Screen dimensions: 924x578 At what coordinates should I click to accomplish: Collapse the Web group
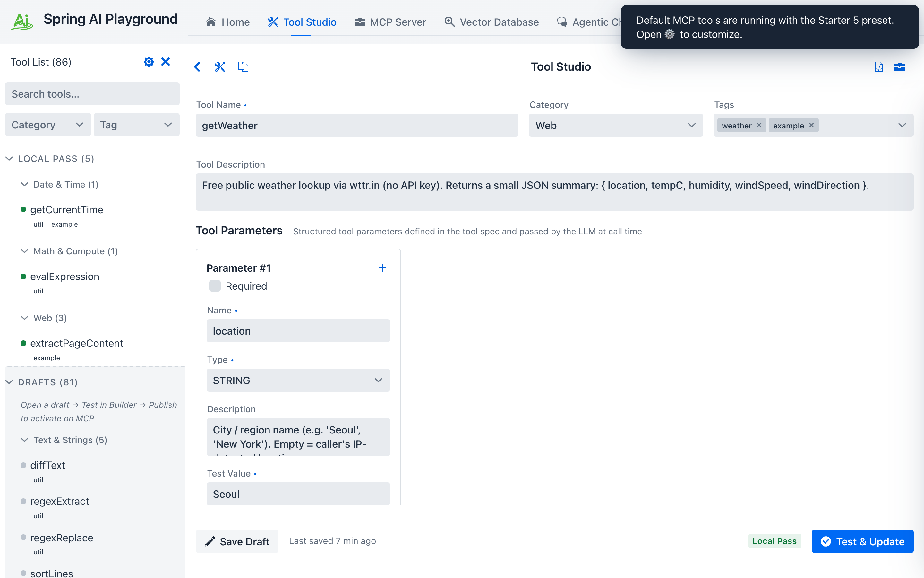click(x=24, y=318)
